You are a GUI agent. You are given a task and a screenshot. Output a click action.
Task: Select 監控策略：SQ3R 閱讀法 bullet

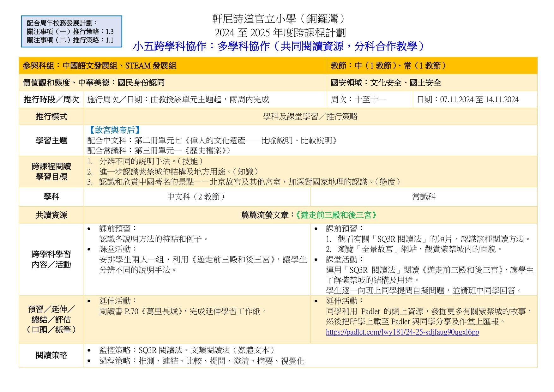pos(187,350)
